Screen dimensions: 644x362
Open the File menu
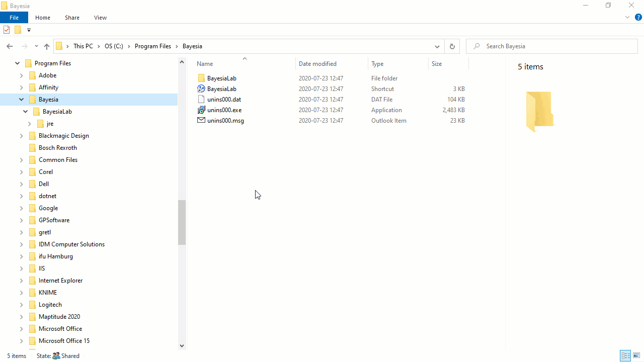[14, 18]
